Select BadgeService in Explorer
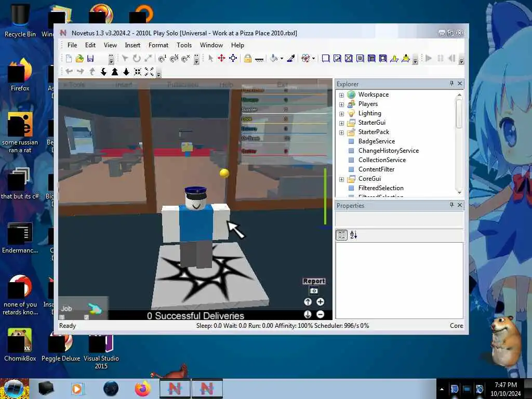Viewport: 532px width, 399px height. (377, 141)
